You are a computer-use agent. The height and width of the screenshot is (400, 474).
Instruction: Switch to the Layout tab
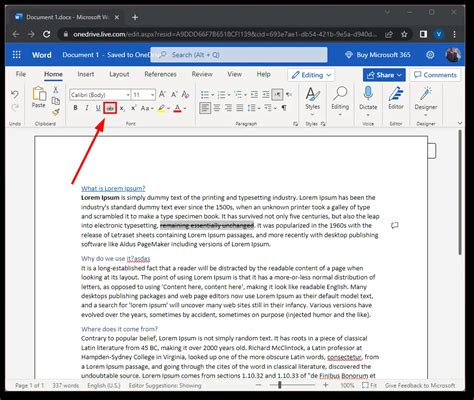point(119,74)
